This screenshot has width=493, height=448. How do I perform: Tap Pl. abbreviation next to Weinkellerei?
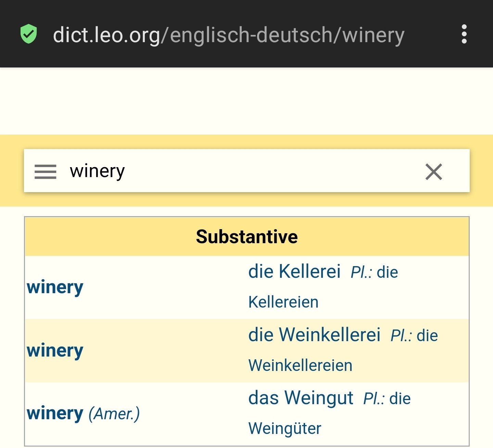coord(401,336)
